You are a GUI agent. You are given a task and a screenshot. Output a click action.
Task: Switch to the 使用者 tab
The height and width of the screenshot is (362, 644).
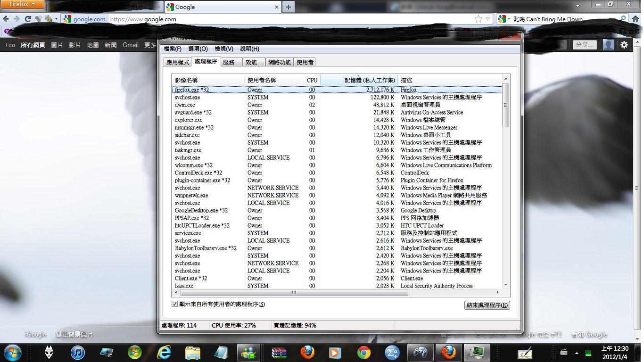[305, 62]
